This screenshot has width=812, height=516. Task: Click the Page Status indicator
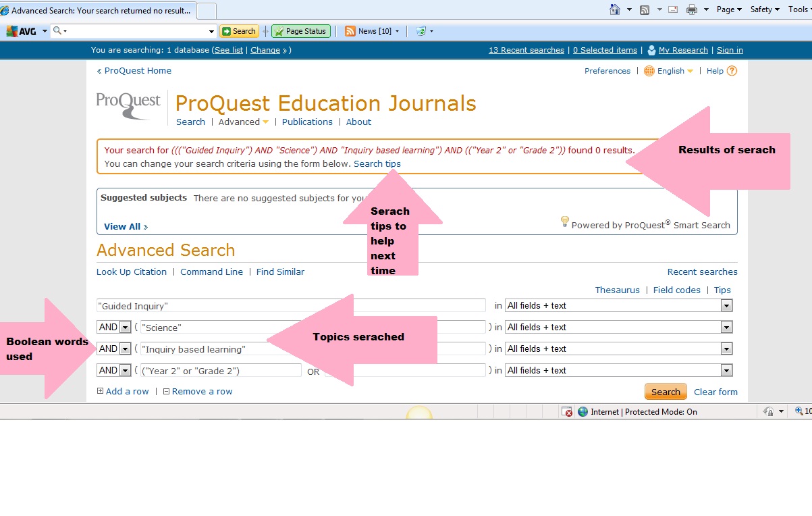[300, 30]
